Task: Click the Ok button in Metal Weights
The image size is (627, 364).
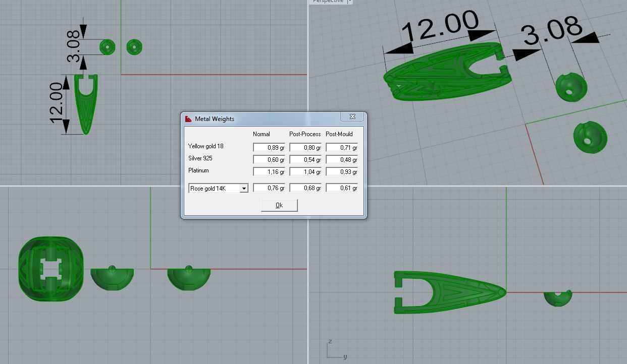Action: click(x=279, y=205)
